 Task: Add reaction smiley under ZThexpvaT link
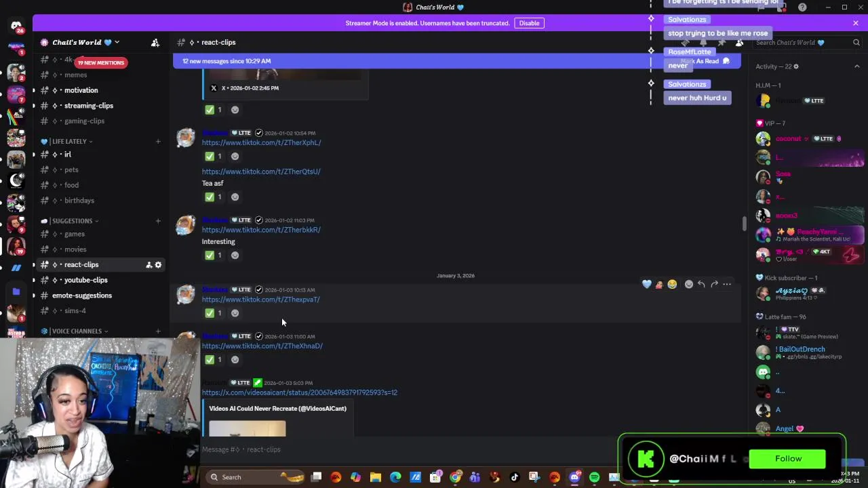(235, 313)
